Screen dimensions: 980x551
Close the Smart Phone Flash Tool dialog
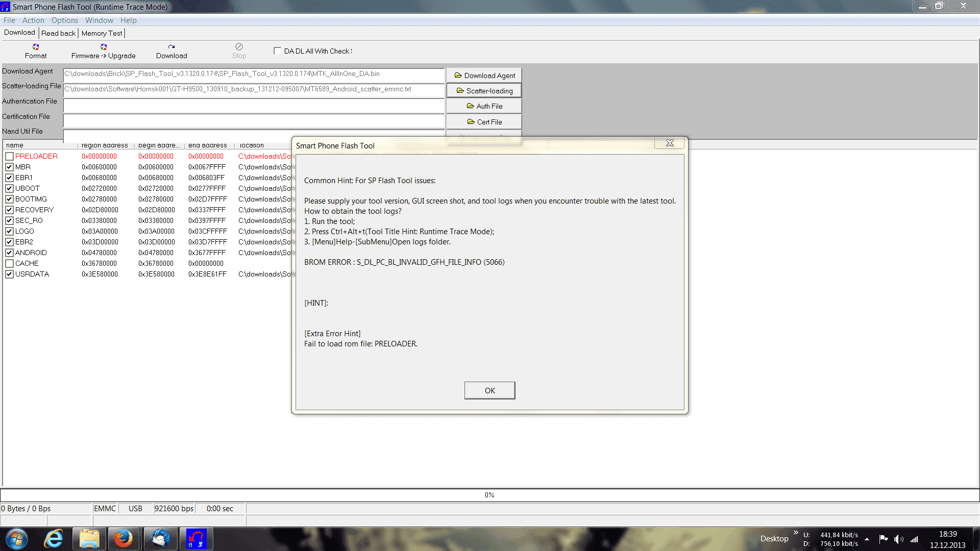tap(670, 143)
